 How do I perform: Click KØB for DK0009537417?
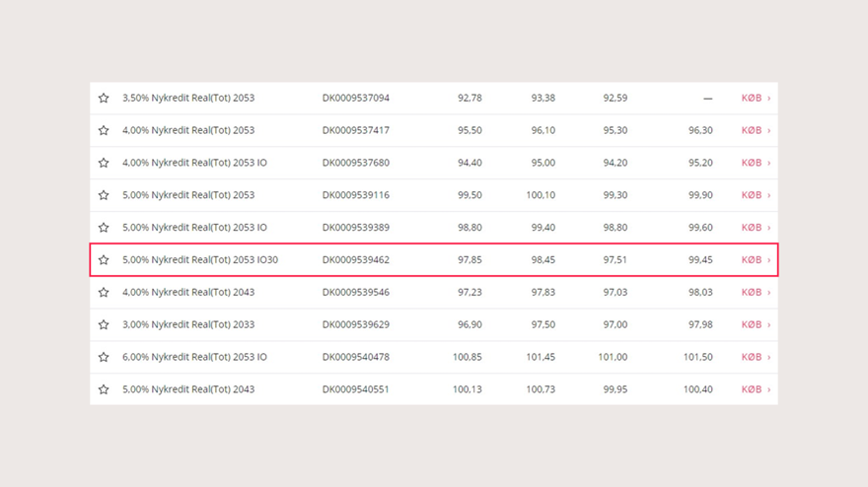click(x=756, y=130)
